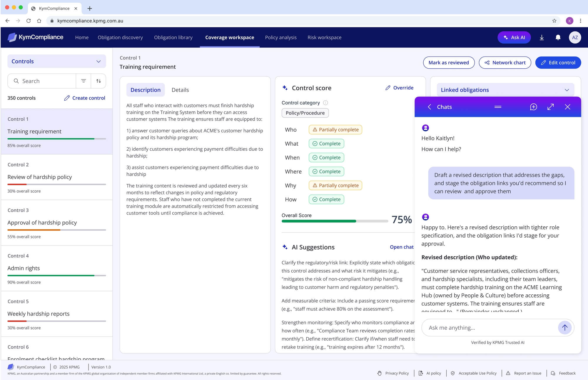Click Control 2 score progress bar
588x380 pixels.
56,184
